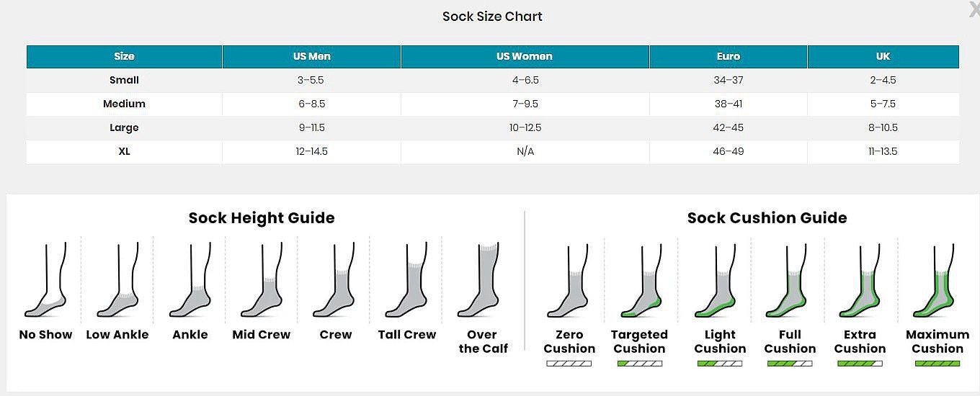This screenshot has height=396, width=980.
Task: Click the Maximum Cushion green level bar
Action: coord(937,364)
